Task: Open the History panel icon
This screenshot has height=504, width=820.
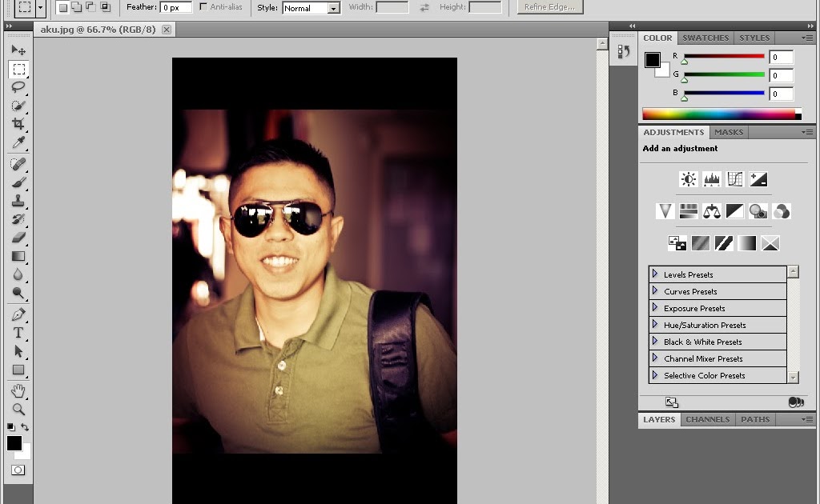Action: pos(623,51)
